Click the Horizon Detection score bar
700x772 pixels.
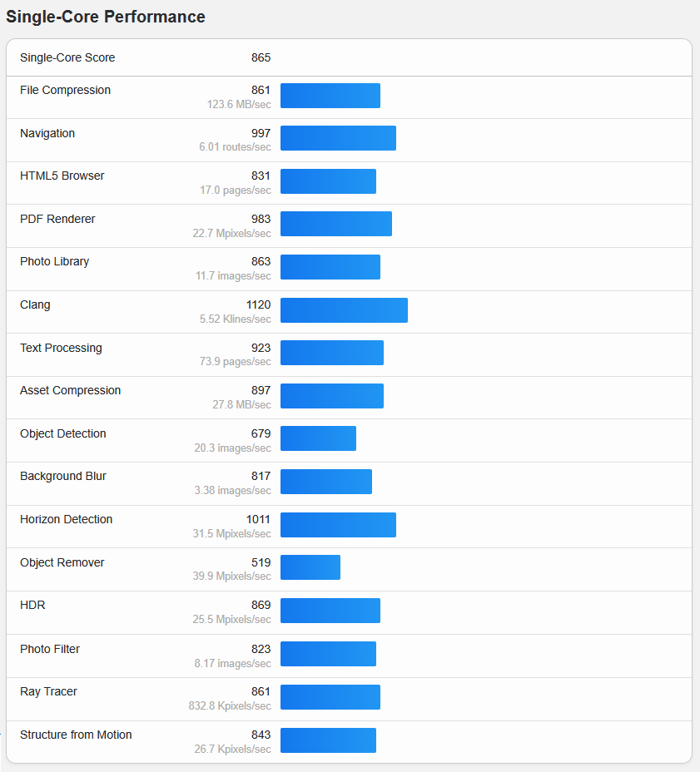tap(338, 525)
